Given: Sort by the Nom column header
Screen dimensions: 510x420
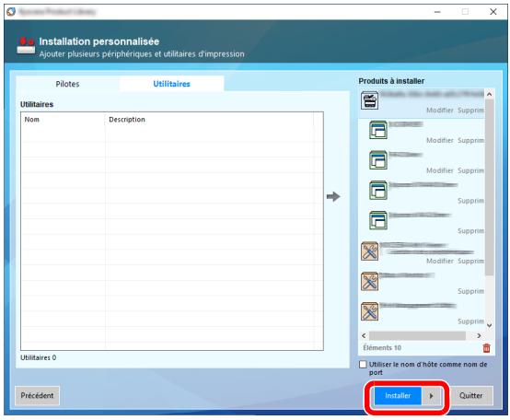Looking at the screenshot, I should pyautogui.click(x=64, y=120).
